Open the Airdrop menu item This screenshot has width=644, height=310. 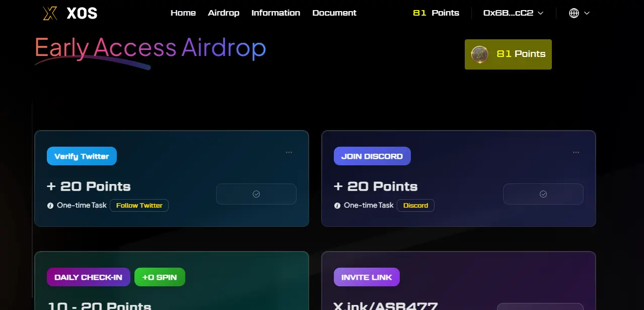224,13
